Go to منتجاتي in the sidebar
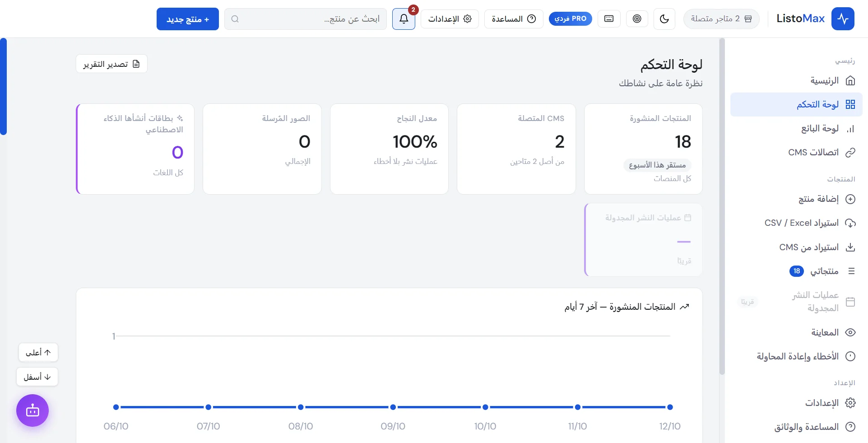This screenshot has height=443, width=868. [796, 271]
